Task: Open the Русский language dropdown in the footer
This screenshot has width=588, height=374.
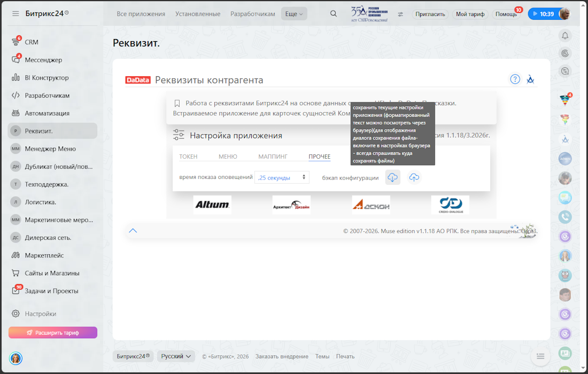Action: [x=176, y=356]
